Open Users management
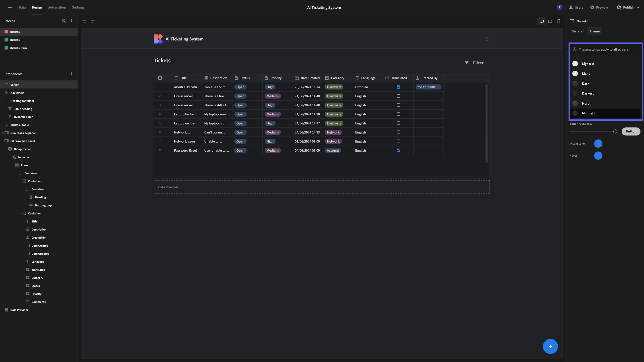This screenshot has height=362, width=644. 576,8
